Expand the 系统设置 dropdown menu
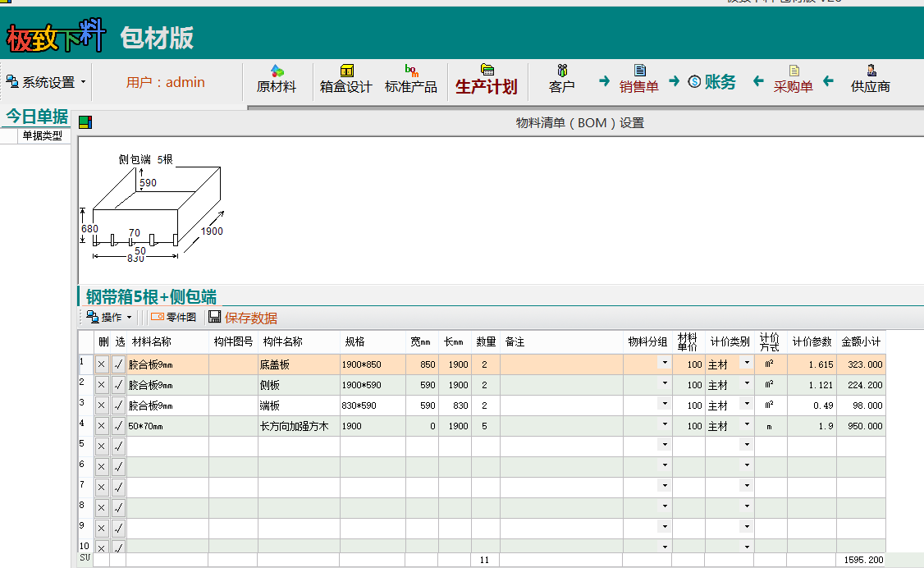 coord(47,82)
